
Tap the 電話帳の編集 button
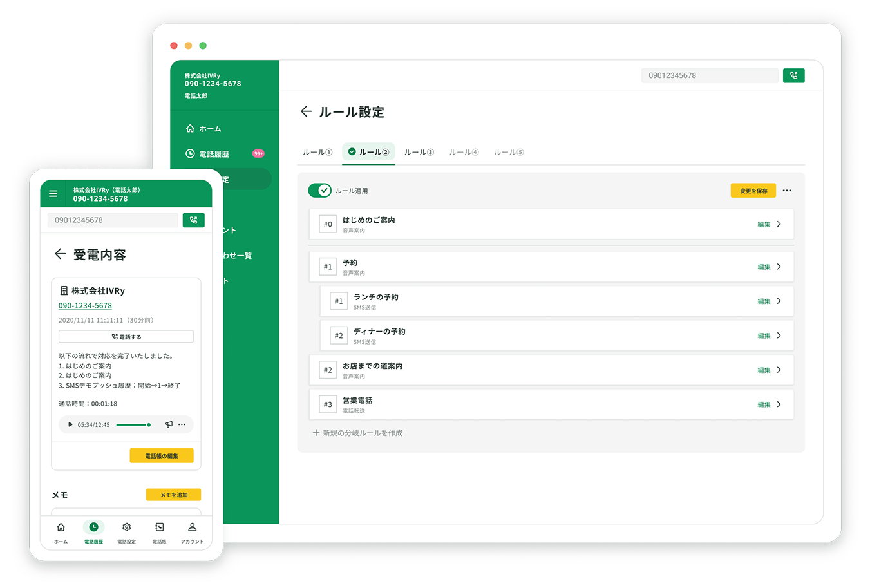pyautogui.click(x=162, y=456)
